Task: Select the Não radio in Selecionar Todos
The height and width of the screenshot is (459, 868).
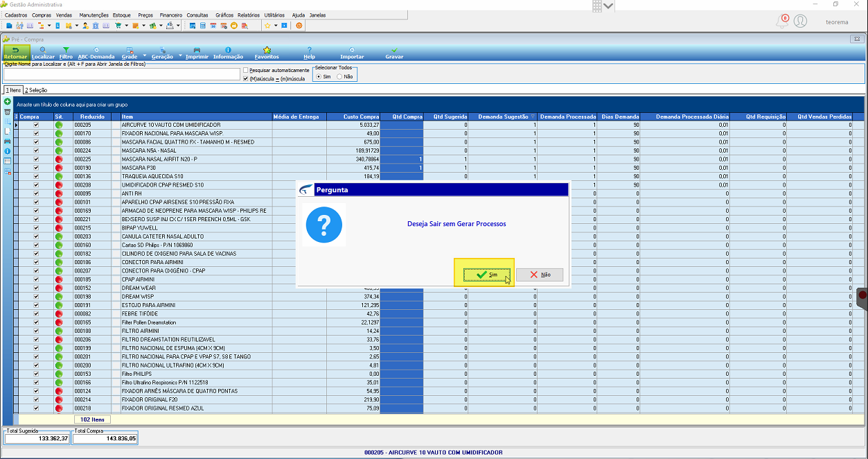Action: 339,76
